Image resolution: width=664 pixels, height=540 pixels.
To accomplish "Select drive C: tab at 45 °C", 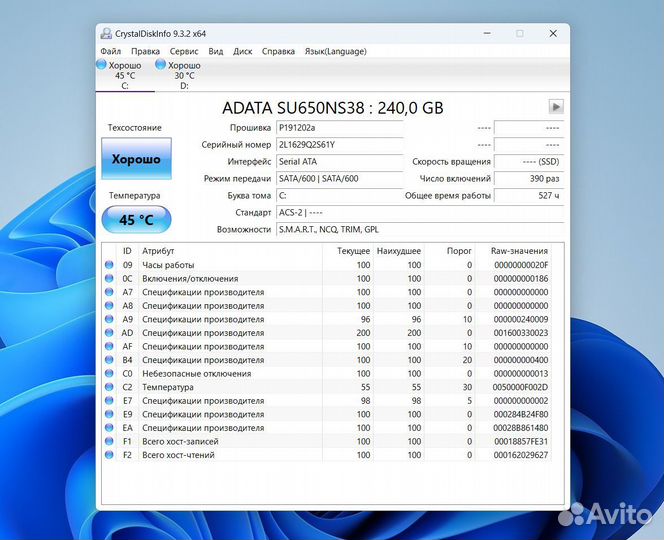I will [x=125, y=75].
